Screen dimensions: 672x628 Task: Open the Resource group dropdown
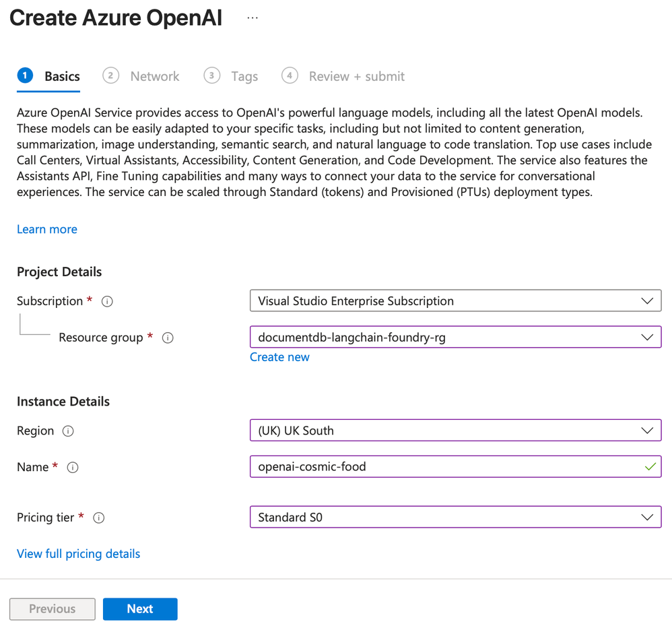[455, 337]
